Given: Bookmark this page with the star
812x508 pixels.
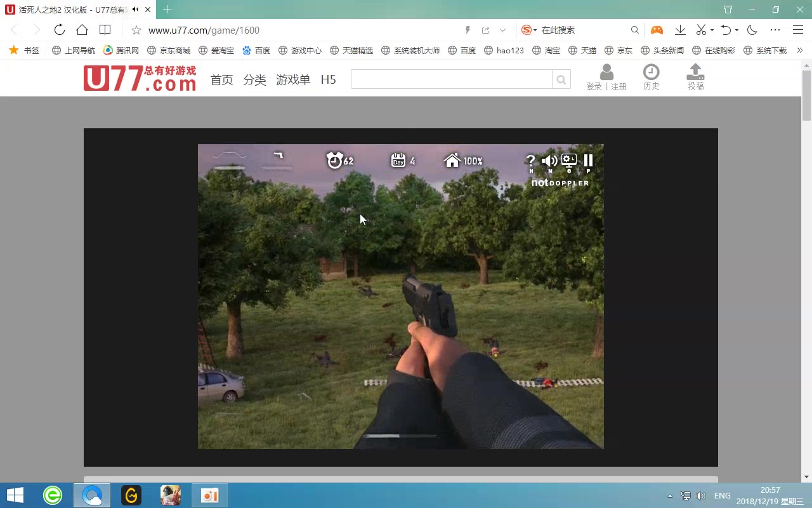Looking at the screenshot, I should tap(136, 30).
